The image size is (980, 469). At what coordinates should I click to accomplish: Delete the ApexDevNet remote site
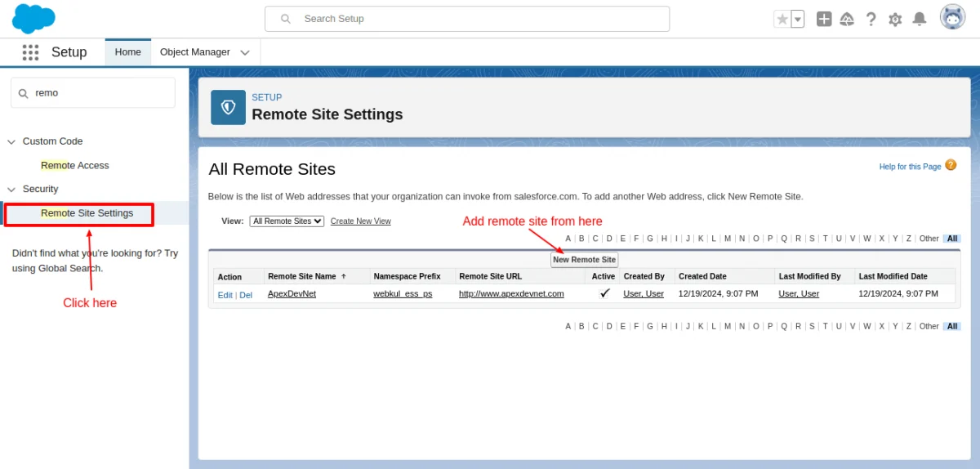[x=246, y=294]
